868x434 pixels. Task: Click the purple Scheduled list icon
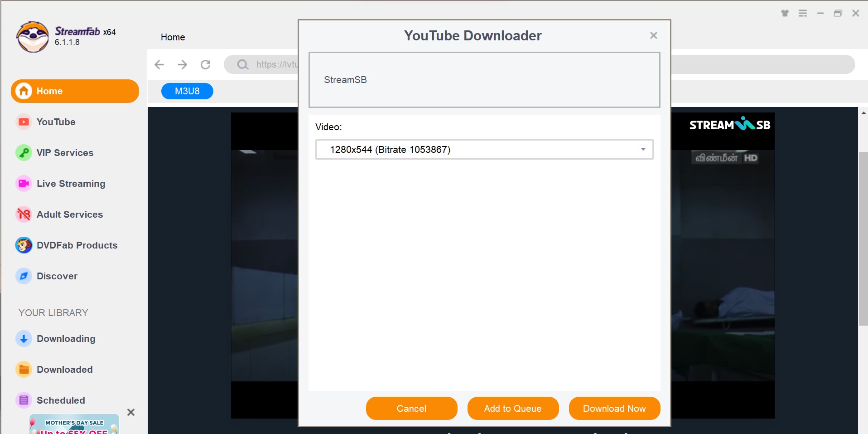coord(24,400)
